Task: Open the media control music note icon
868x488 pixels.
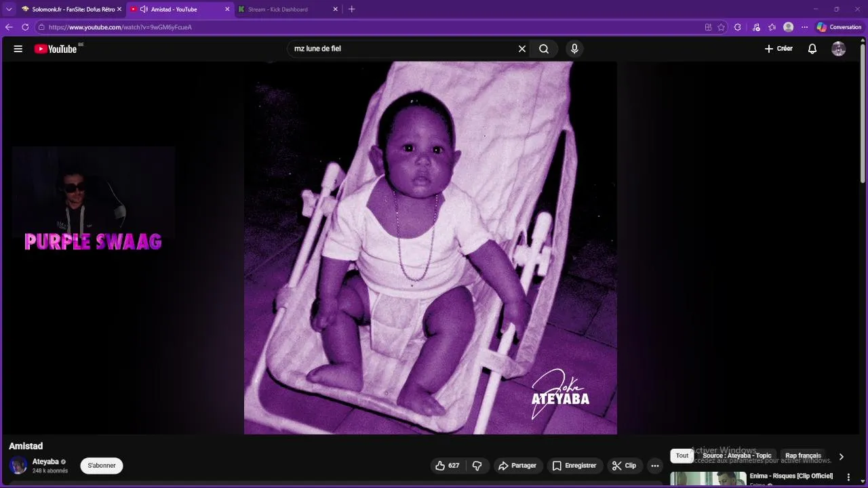Action: click(756, 27)
